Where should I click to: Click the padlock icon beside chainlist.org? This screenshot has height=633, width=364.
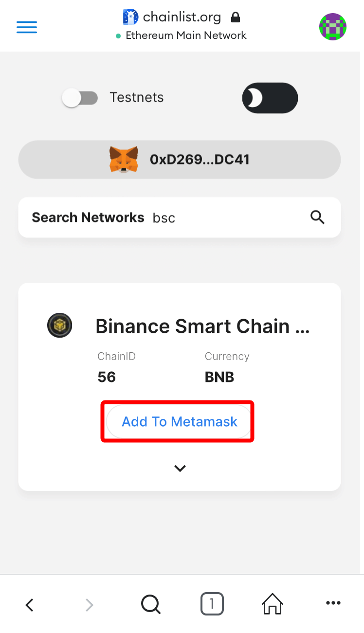coord(235,17)
